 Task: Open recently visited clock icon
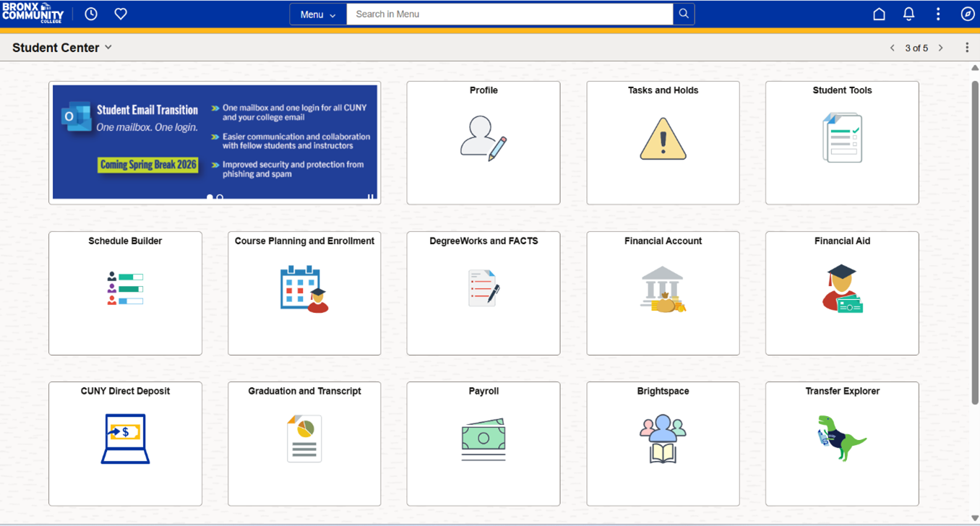pyautogui.click(x=91, y=14)
